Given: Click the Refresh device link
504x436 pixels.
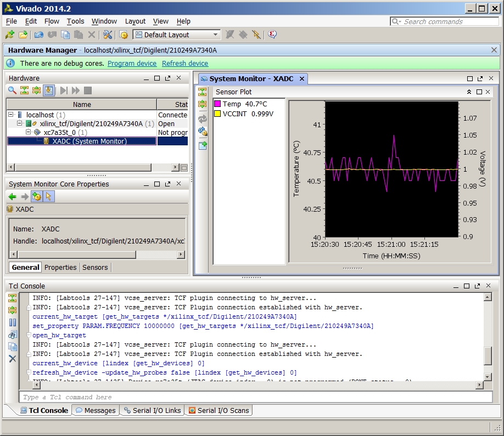Looking at the screenshot, I should pyautogui.click(x=185, y=63).
